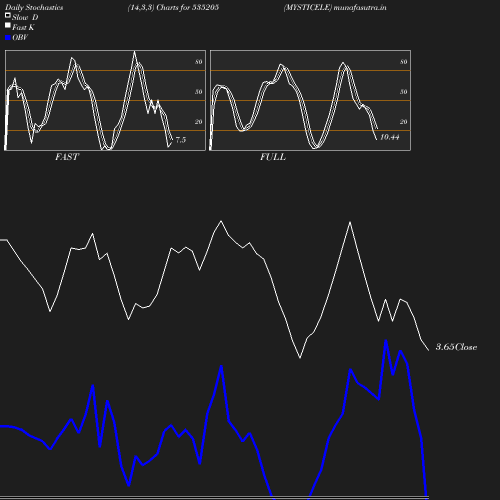Select the Slow D legend label
Viewport: 500px width, 500px height.
[25, 17]
